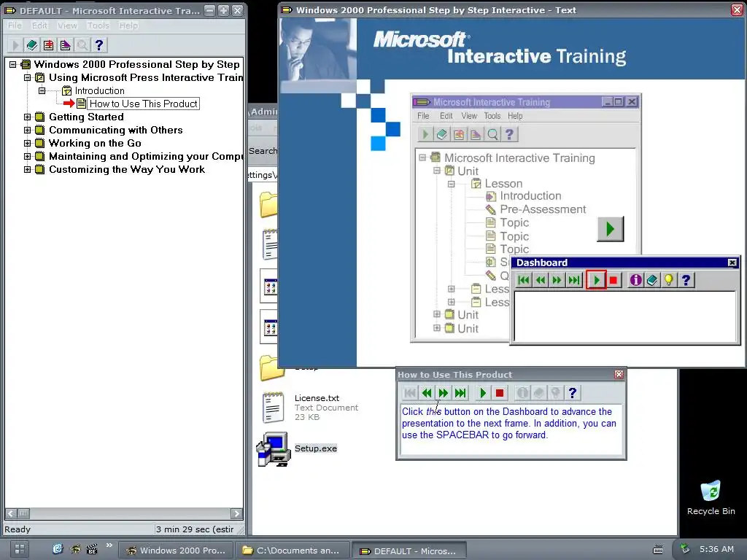The height and width of the screenshot is (560, 747).
Task: Open the Help menu in DEFAULT window
Action: (x=128, y=26)
